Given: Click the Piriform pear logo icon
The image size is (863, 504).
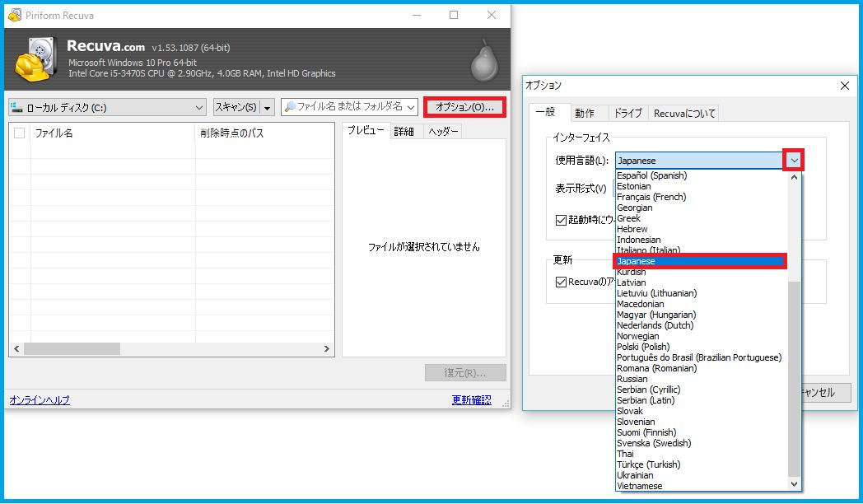Looking at the screenshot, I should (484, 60).
